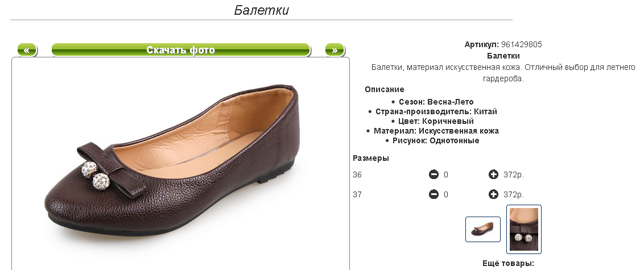Click the Описание section label
Viewport: 644px width, 270px height.
point(385,89)
